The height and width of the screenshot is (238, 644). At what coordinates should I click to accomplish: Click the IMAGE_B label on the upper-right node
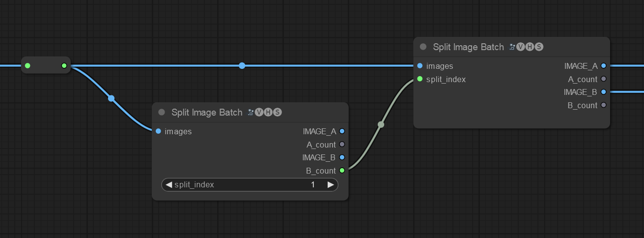pos(580,92)
